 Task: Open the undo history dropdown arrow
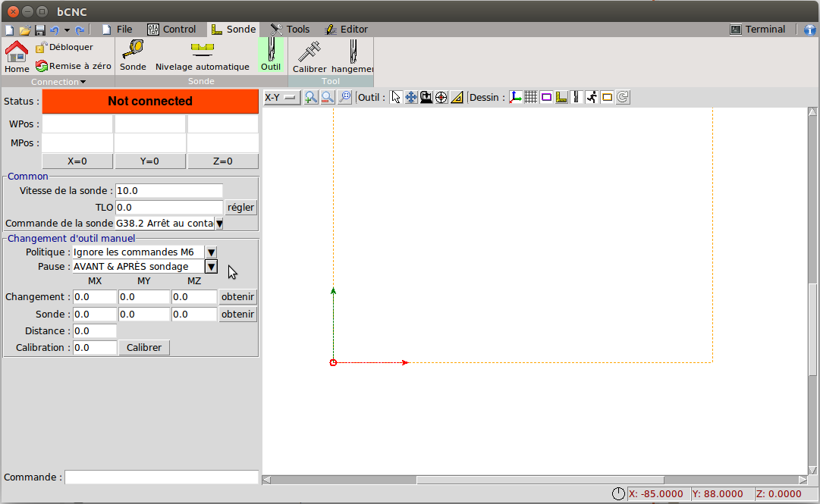click(x=67, y=30)
